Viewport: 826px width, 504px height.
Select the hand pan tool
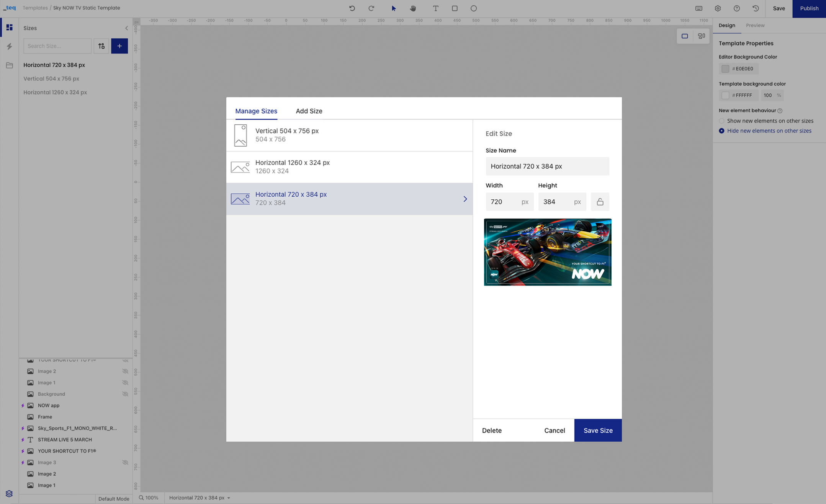(x=413, y=8)
